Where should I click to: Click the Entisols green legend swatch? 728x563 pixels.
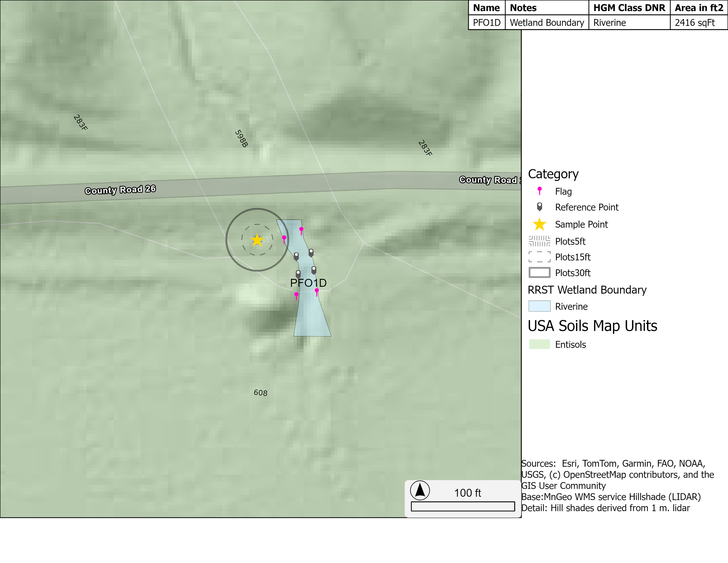pos(539,344)
